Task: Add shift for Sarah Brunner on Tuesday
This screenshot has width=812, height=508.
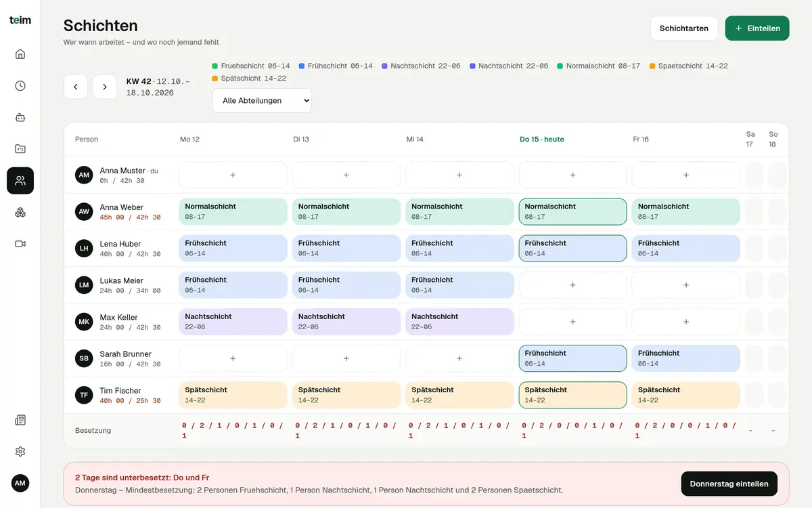Action: pos(346,358)
